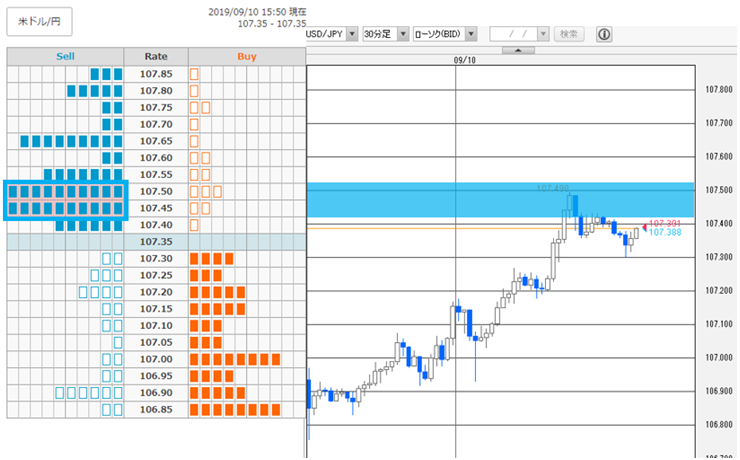Select the 107.20 rate row

(156, 292)
